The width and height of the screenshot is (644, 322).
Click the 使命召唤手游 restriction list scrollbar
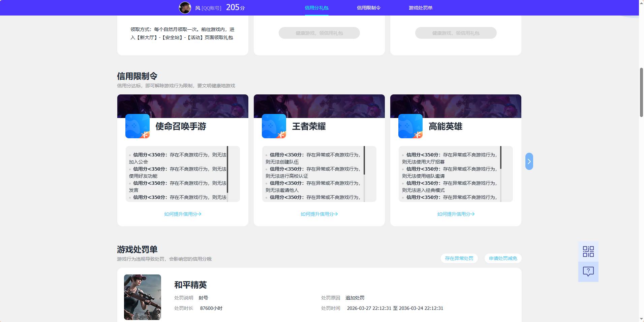click(228, 169)
